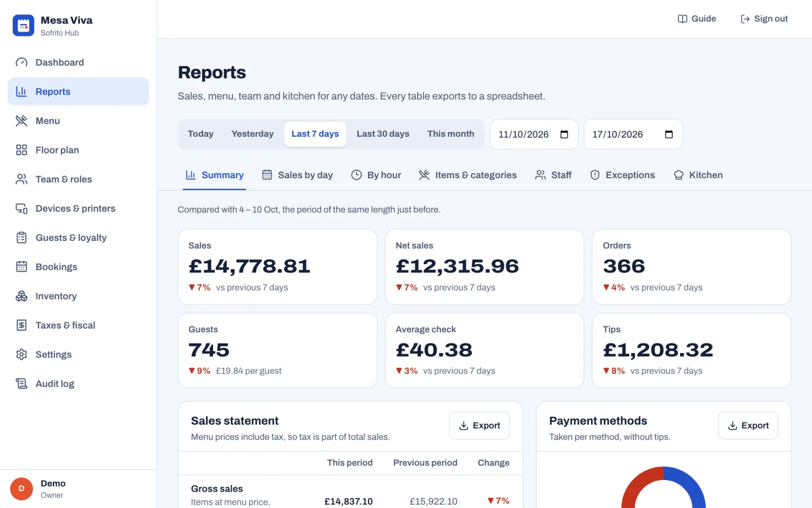This screenshot has height=508, width=812.
Task: Click the Reports bar-chart icon in sidebar
Action: [21, 91]
